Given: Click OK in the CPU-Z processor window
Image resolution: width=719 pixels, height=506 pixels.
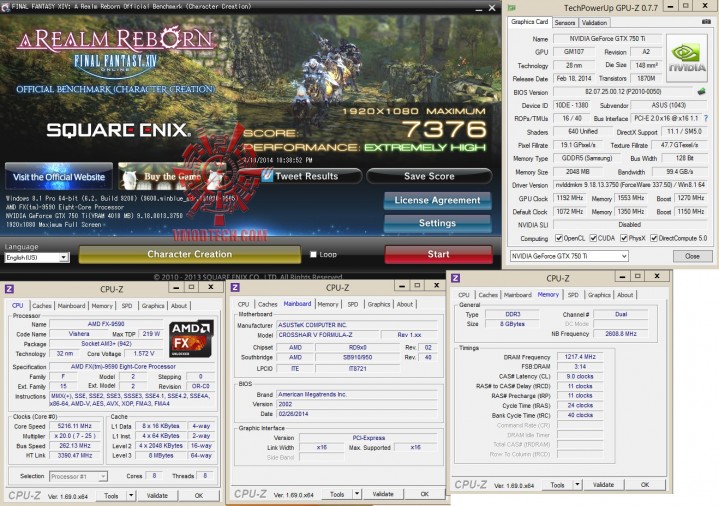Looking at the screenshot, I should (199, 495).
